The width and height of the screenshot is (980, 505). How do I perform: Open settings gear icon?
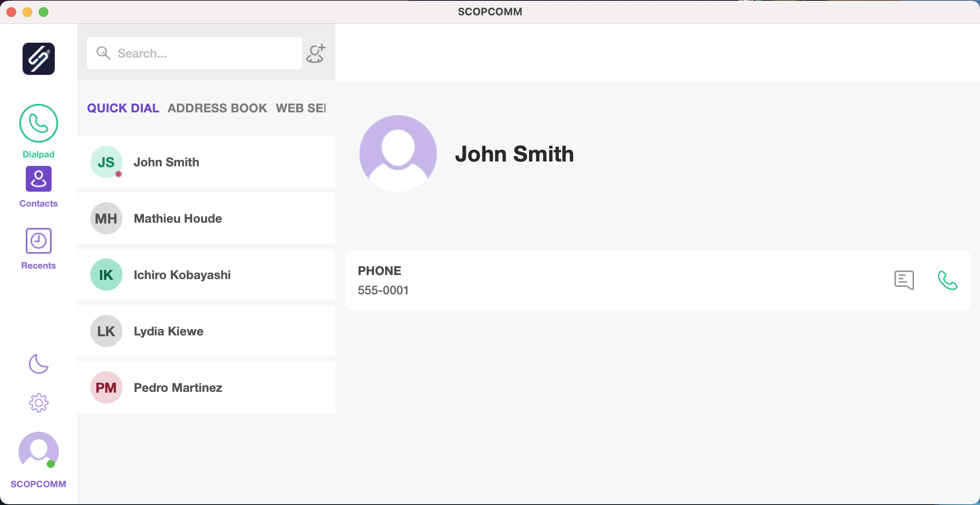click(39, 402)
